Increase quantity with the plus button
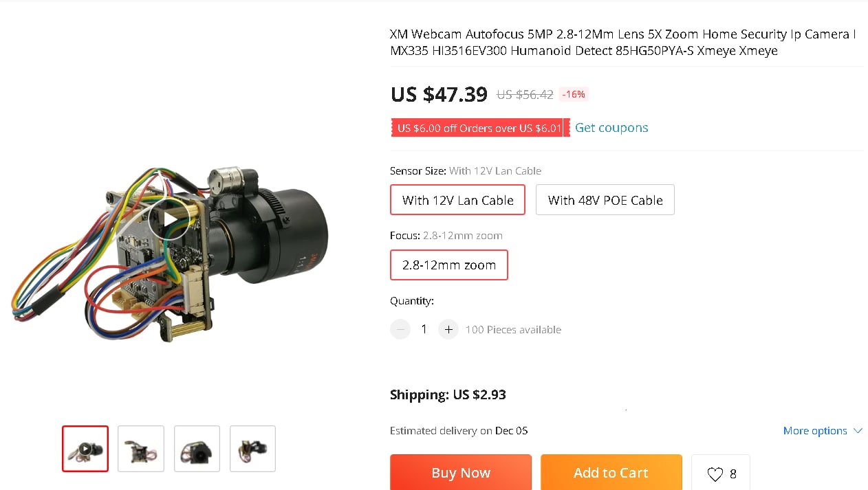The height and width of the screenshot is (490, 868). click(448, 330)
